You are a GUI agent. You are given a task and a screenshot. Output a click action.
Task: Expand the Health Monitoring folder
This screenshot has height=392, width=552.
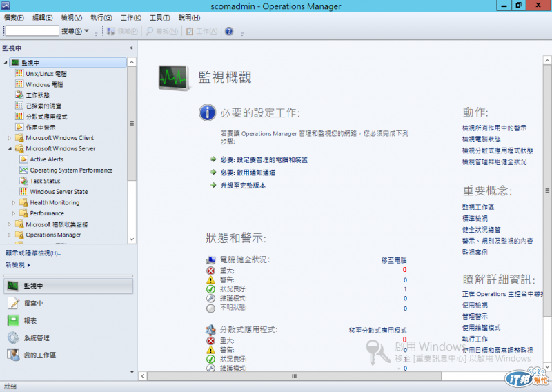14,202
